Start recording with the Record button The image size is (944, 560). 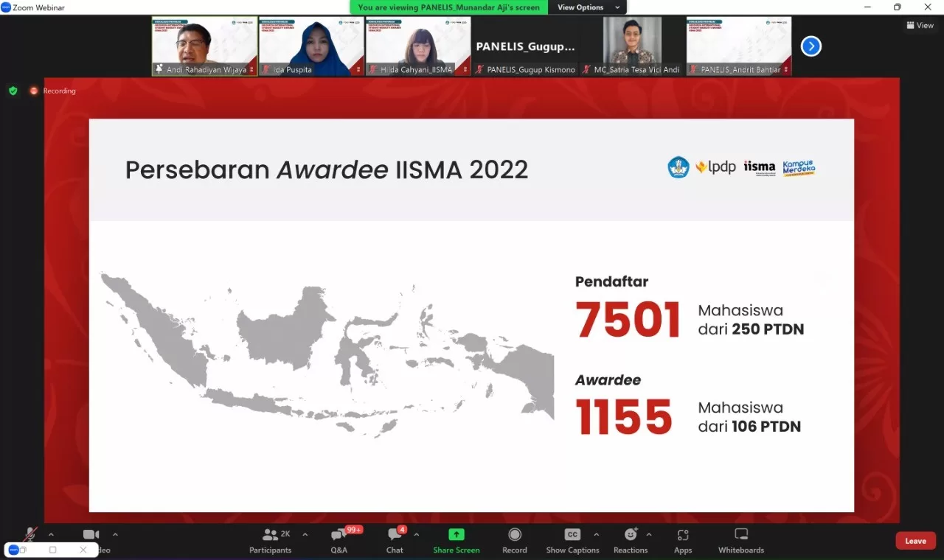tap(515, 540)
